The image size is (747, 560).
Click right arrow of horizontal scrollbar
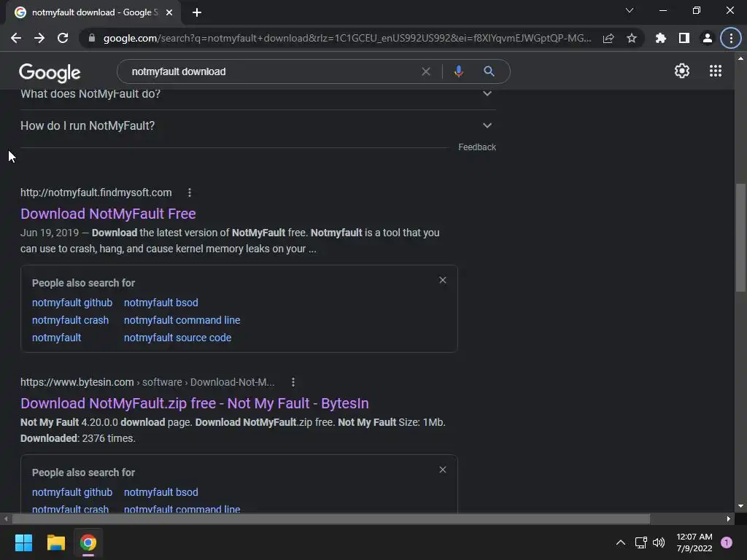tap(729, 518)
